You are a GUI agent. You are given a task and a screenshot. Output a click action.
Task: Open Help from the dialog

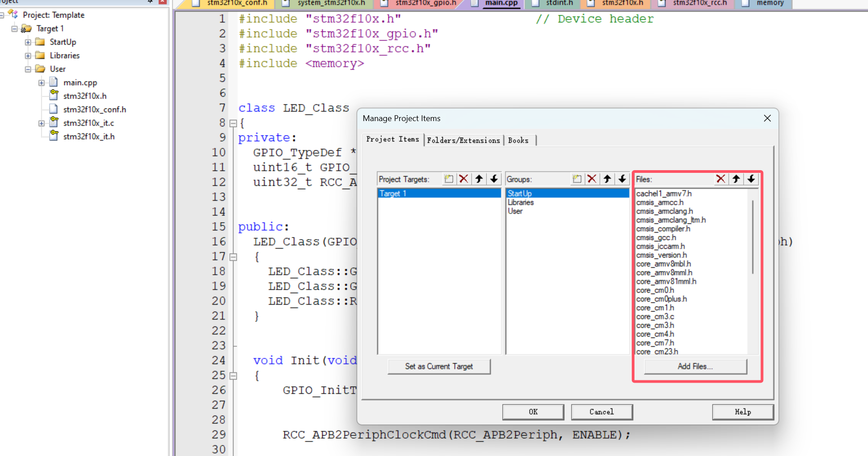743,412
